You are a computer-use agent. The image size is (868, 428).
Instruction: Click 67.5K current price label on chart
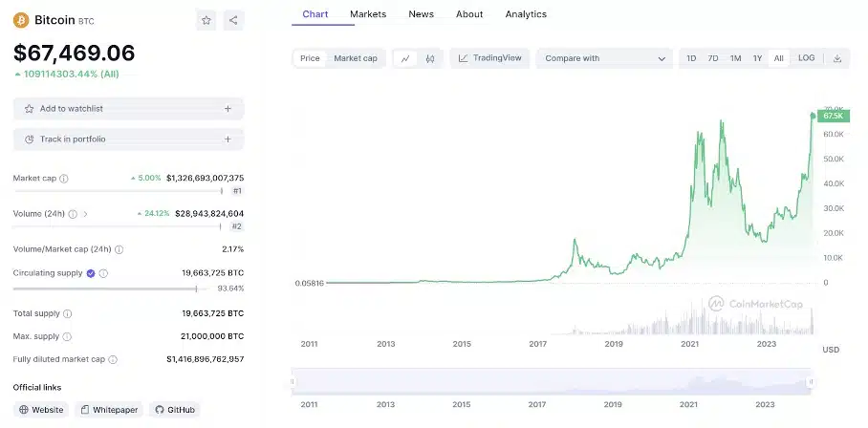(834, 116)
